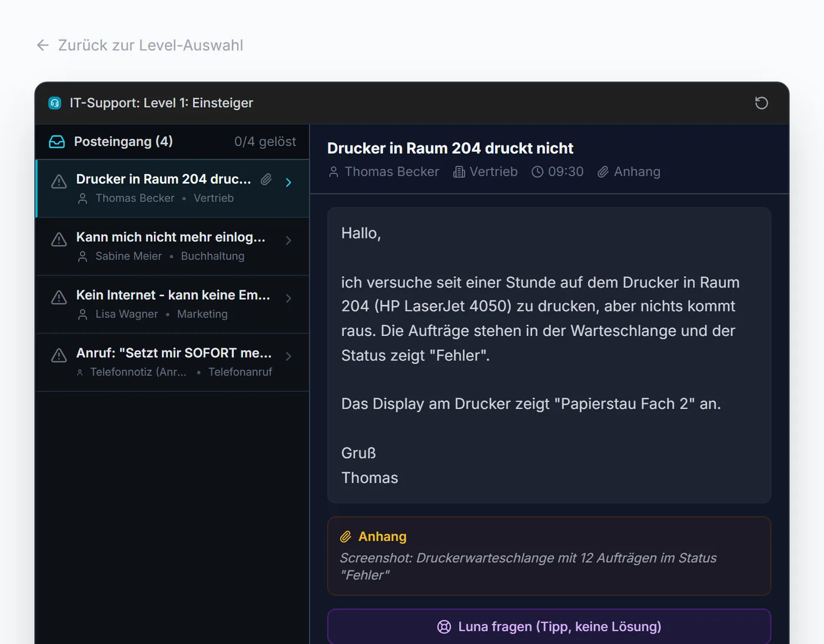
Task: Click the Sabine Meier sender name
Action: tap(128, 256)
